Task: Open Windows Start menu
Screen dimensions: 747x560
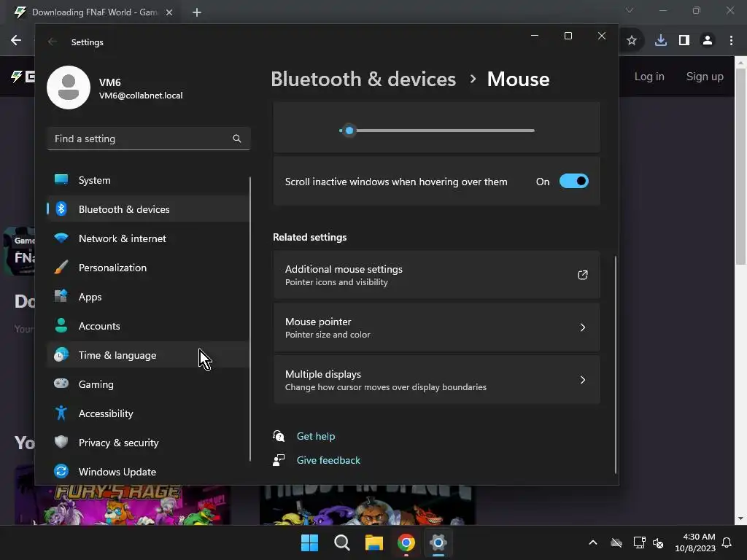Action: [309, 542]
